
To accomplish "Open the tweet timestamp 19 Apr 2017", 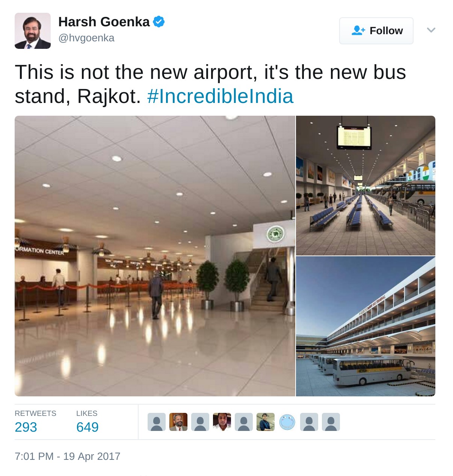I will 67,456.
